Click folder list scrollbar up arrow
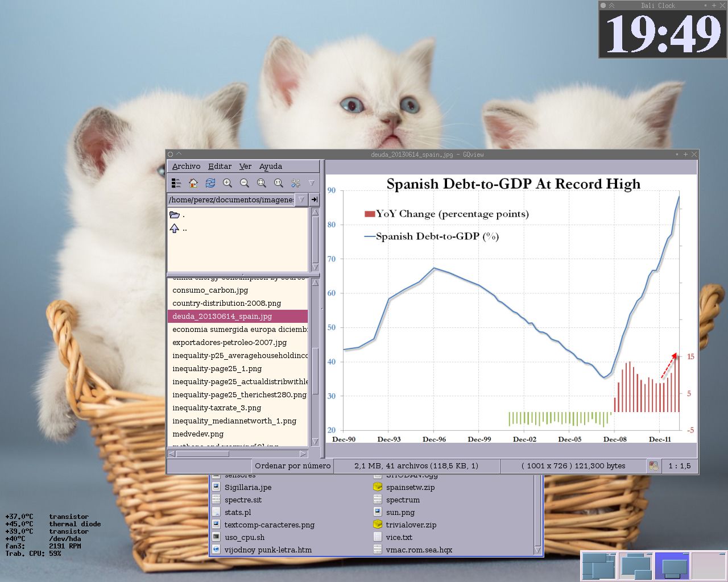The width and height of the screenshot is (728, 582). pyautogui.click(x=315, y=213)
